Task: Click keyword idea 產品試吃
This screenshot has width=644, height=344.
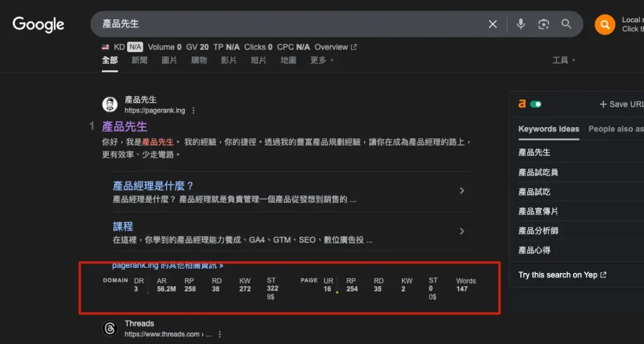Action: [x=535, y=192]
